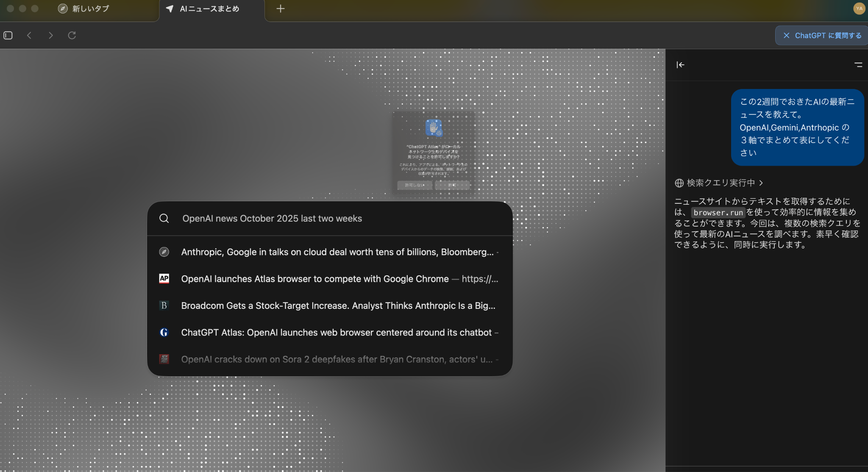Reload the page with refresh icon
868x472 pixels.
pyautogui.click(x=72, y=35)
